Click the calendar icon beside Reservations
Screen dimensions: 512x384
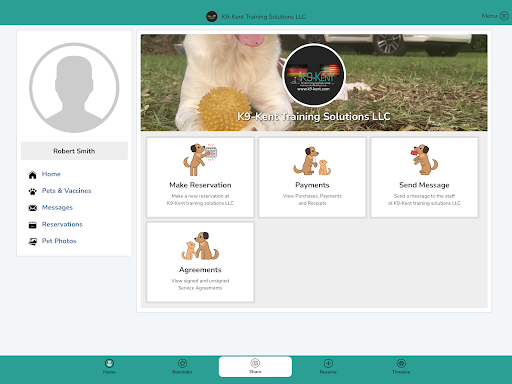tap(32, 225)
